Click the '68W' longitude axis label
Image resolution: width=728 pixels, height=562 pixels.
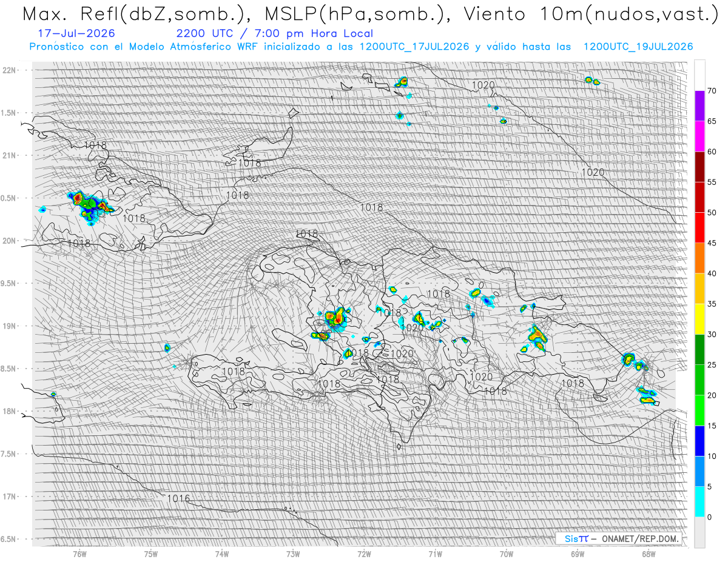point(649,554)
